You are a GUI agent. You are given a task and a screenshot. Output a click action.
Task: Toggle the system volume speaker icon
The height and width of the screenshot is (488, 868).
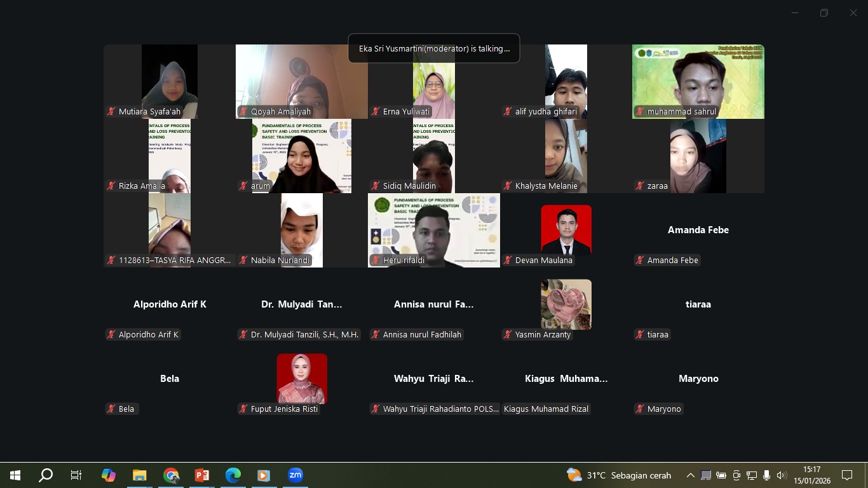pos(782,475)
